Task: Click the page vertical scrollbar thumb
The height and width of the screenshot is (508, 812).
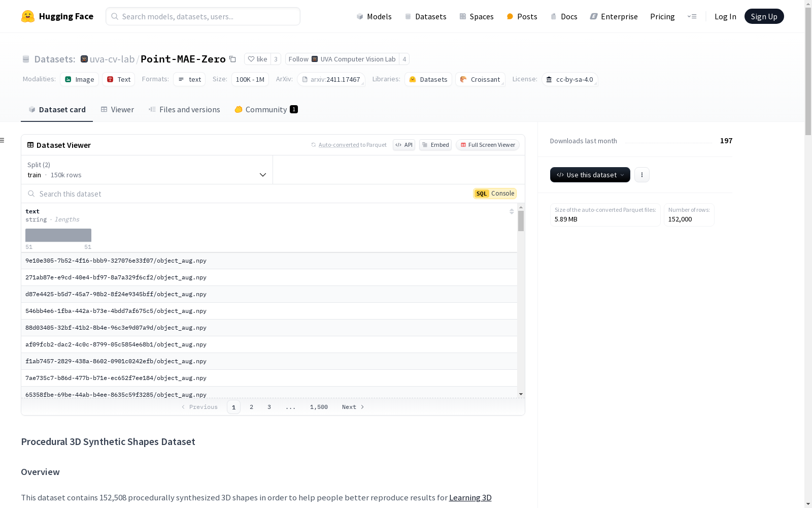Action: click(x=808, y=71)
